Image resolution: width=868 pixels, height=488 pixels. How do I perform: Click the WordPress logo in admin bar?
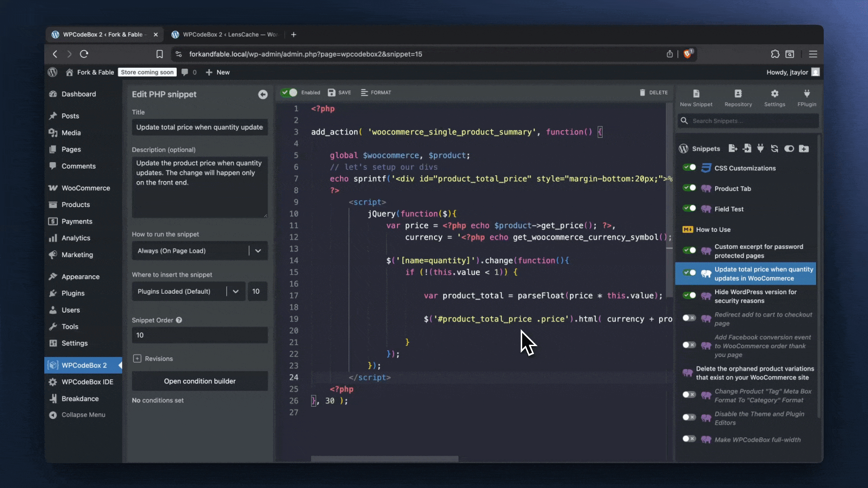pyautogui.click(x=53, y=72)
